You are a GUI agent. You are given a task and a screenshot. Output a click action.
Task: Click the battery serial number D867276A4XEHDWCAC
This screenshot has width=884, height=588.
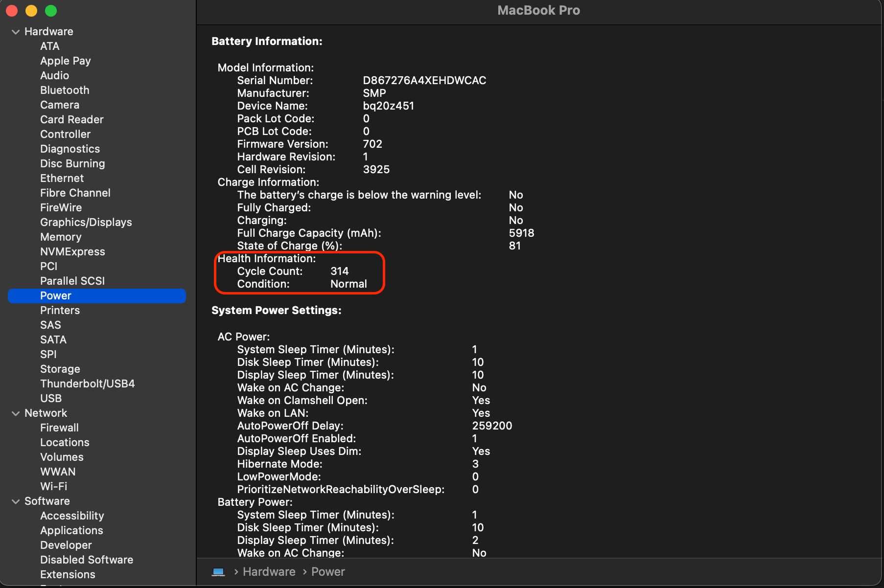coord(424,81)
